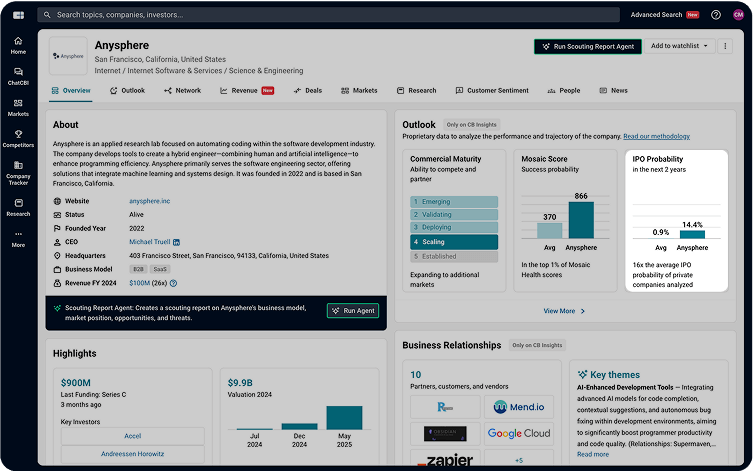
Task: Open the three-dot company options menu
Action: coord(725,46)
